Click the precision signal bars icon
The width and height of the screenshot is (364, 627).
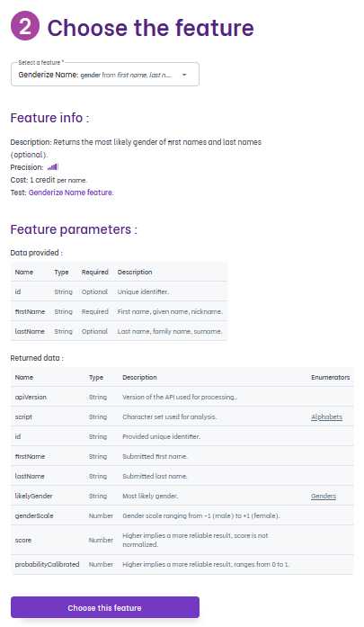pyautogui.click(x=53, y=167)
